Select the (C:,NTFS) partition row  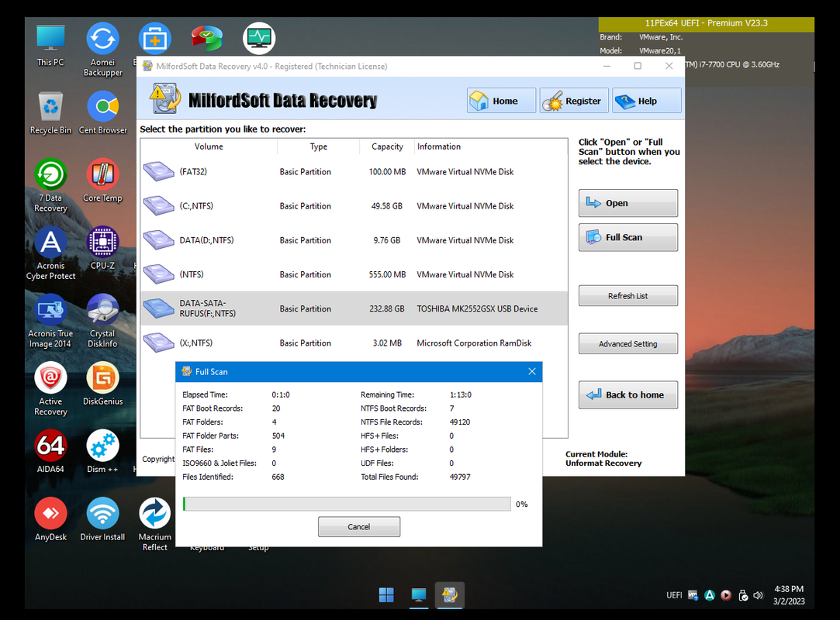point(354,206)
